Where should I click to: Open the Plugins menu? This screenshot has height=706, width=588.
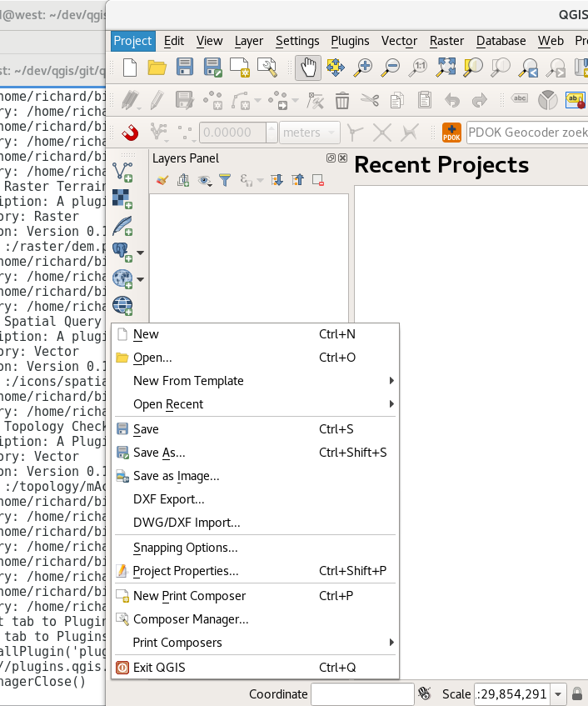pyautogui.click(x=350, y=40)
